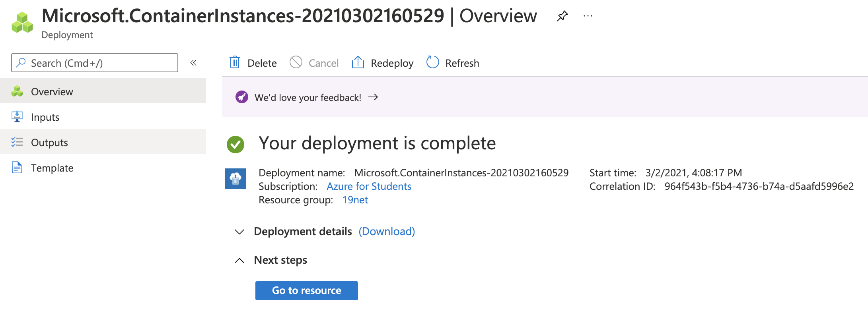Open the Overview menu item
The height and width of the screenshot is (309, 868).
[x=103, y=91]
